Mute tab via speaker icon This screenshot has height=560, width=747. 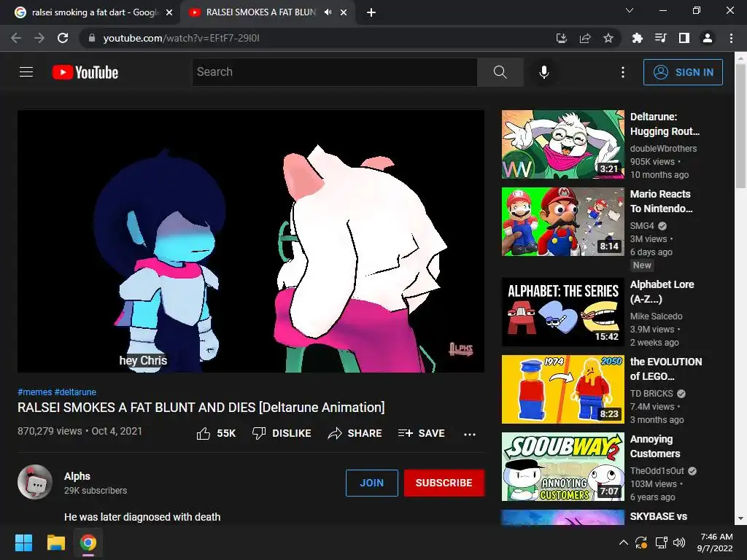pyautogui.click(x=328, y=12)
